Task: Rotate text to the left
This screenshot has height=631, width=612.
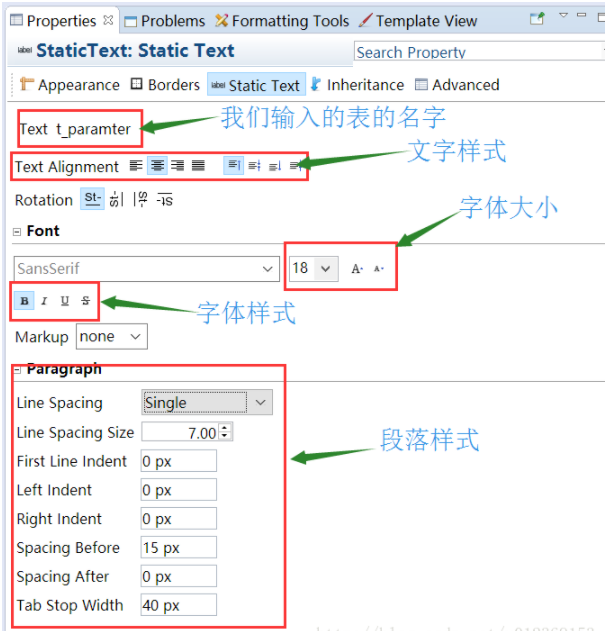Action: point(116,199)
